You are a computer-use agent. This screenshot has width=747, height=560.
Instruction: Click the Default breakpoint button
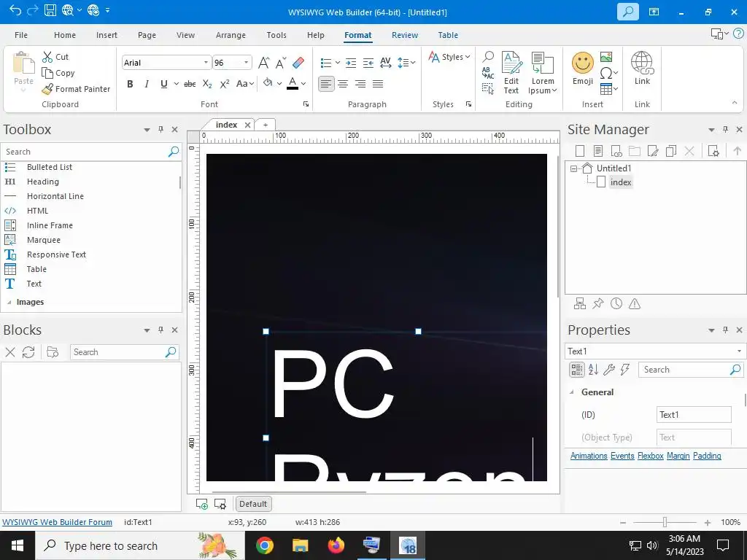253,504
